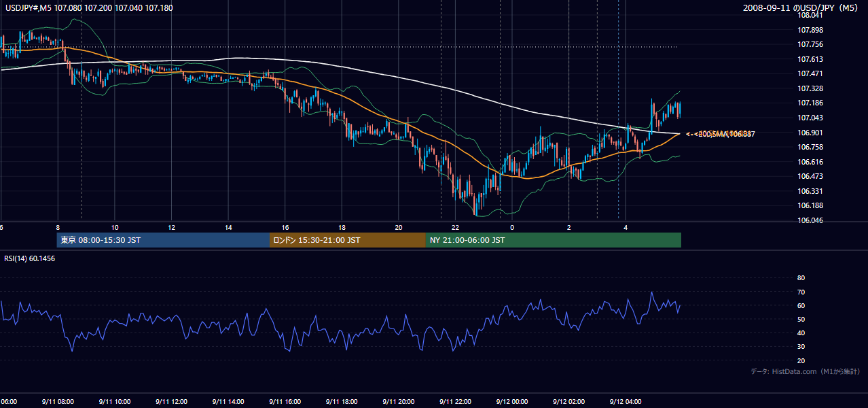Image resolution: width=868 pixels, height=408 pixels.
Task: Click the bottom time label 9/11 22:00
Action: [455, 401]
